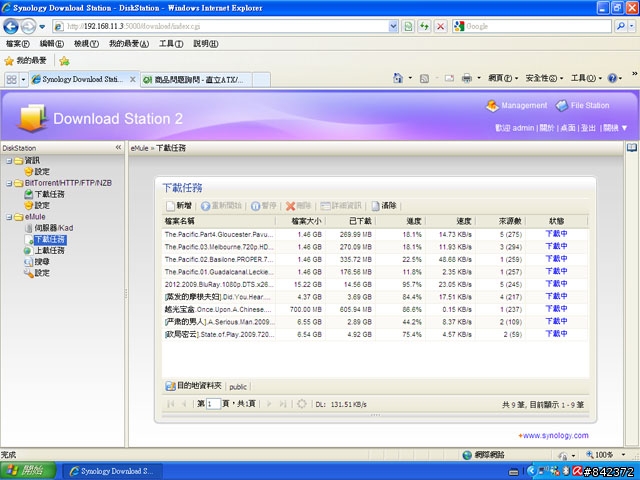Viewport: 640px width, 480px height.
Task: Click the Synology Download taskbar button
Action: point(113,471)
